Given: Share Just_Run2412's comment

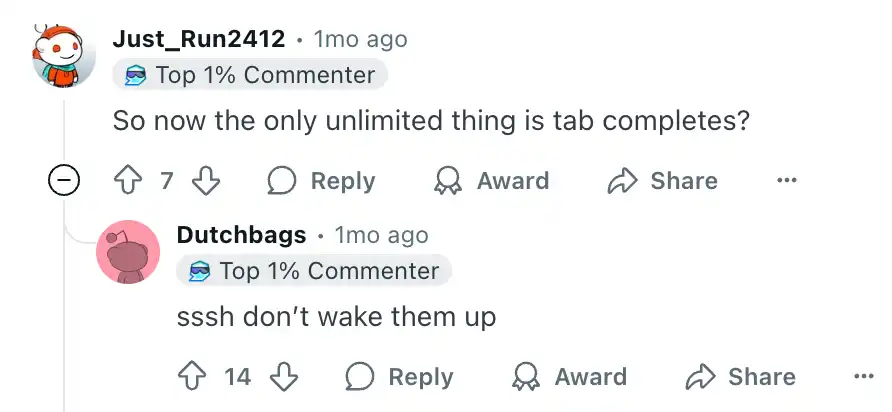Looking at the screenshot, I should click(662, 181).
